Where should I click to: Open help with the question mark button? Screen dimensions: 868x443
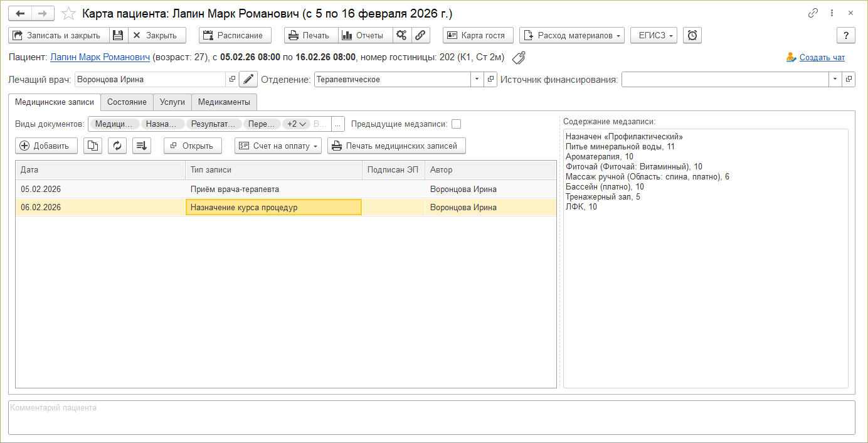tap(846, 35)
